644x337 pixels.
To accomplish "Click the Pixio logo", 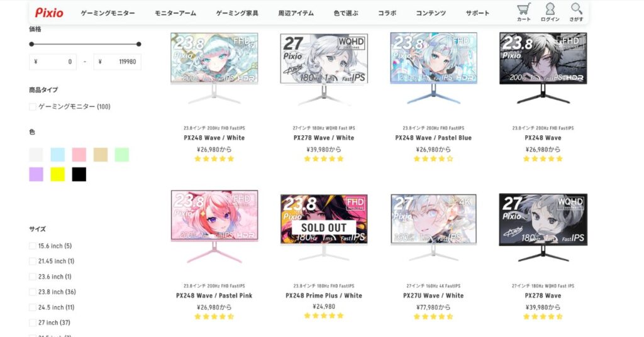I will pos(49,13).
